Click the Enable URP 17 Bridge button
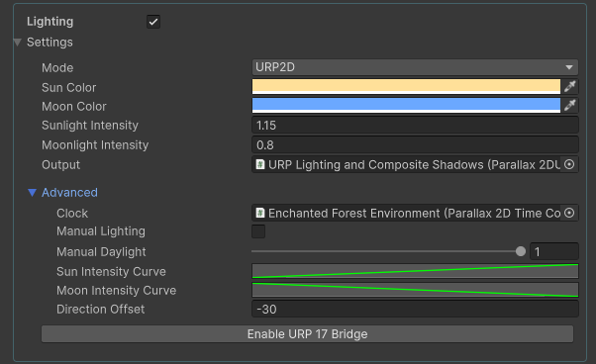Screen dimensions: 596x364 tap(308, 334)
